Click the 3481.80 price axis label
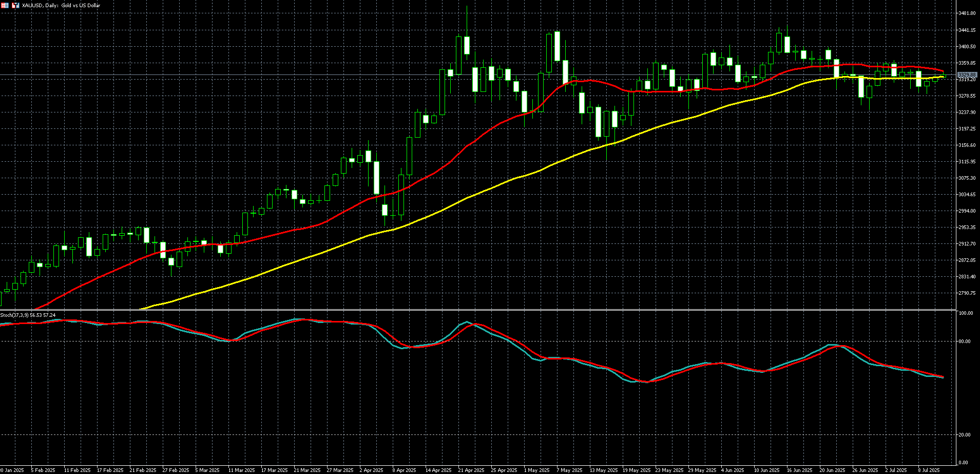 pyautogui.click(x=967, y=13)
